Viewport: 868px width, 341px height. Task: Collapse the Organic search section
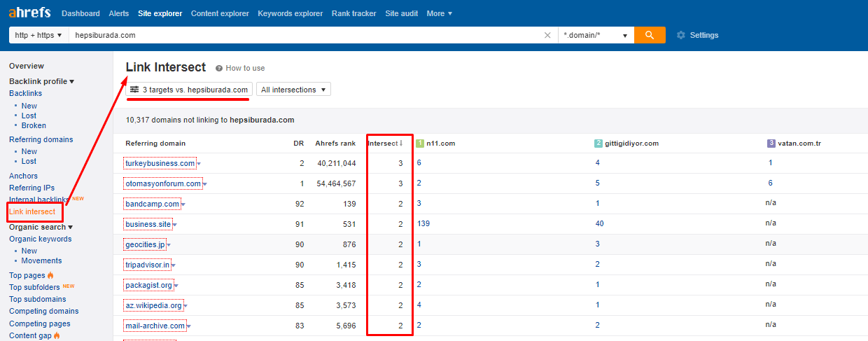point(41,227)
